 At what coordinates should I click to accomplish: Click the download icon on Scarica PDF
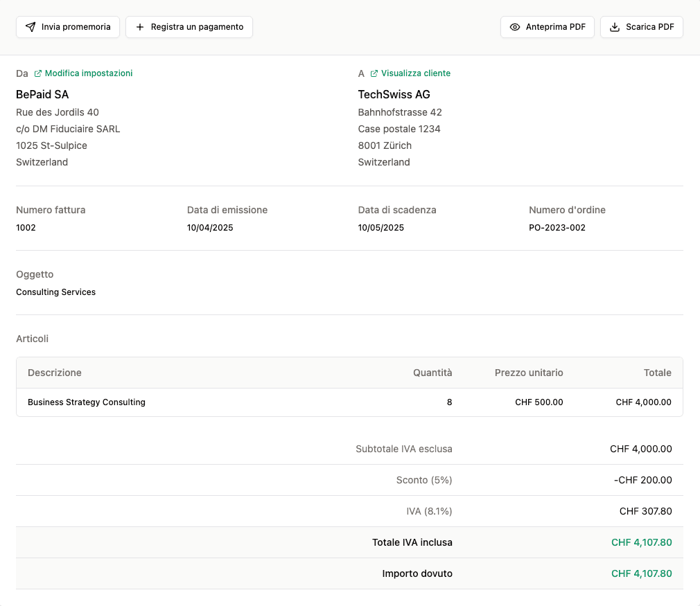[x=615, y=27]
